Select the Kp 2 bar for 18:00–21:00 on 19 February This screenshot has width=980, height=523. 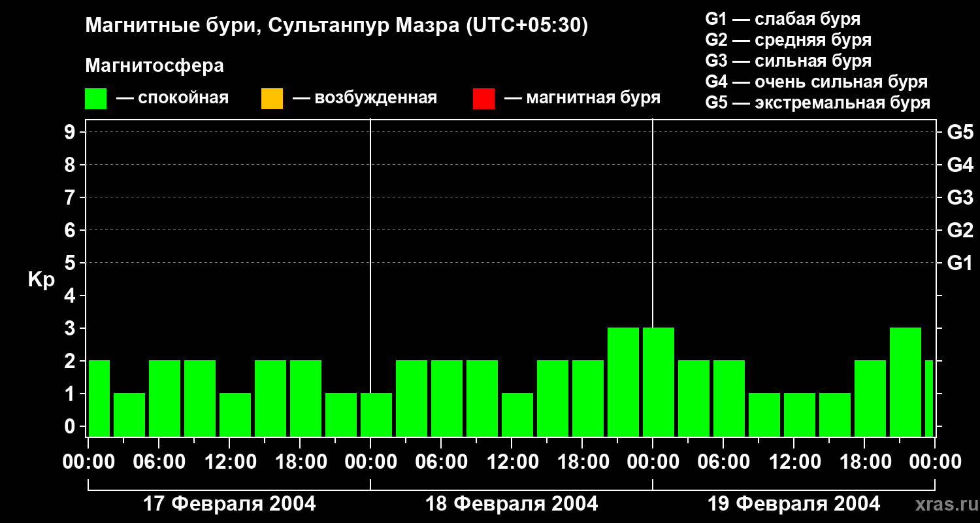point(870,399)
